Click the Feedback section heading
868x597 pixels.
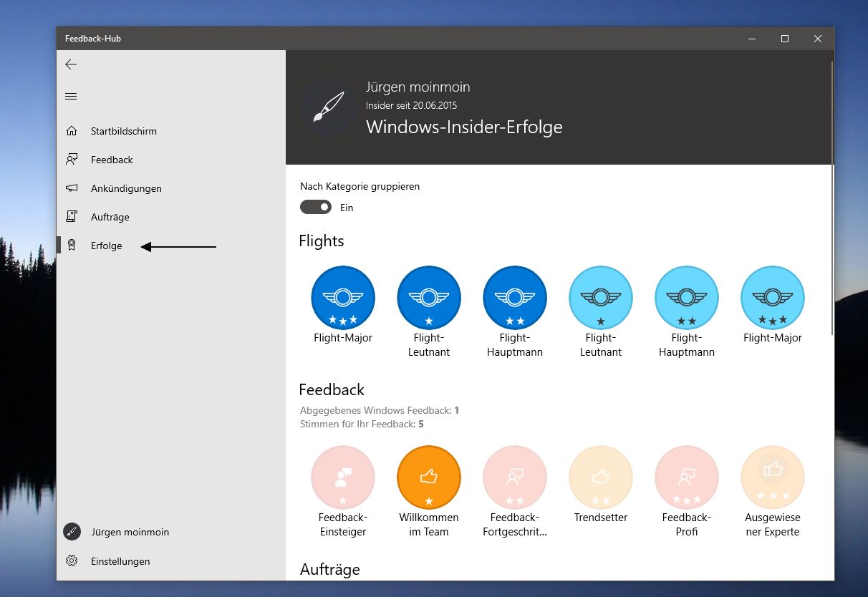[332, 390]
